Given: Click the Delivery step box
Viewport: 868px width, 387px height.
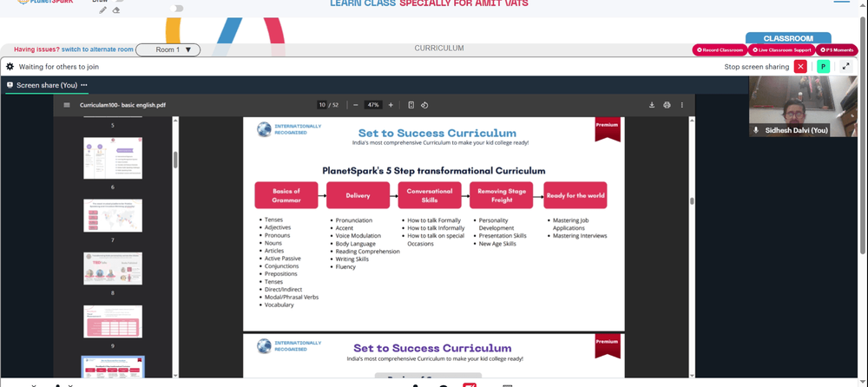Looking at the screenshot, I should click(358, 195).
